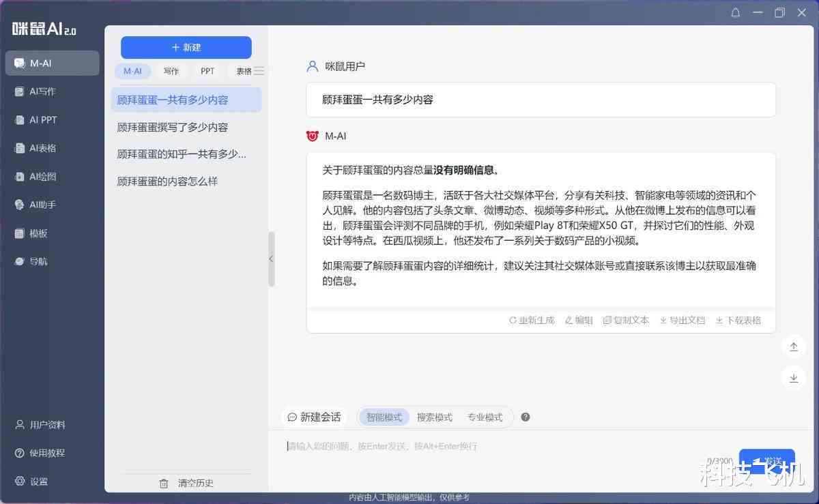
Task: Click the 新建 button
Action: pyautogui.click(x=186, y=47)
